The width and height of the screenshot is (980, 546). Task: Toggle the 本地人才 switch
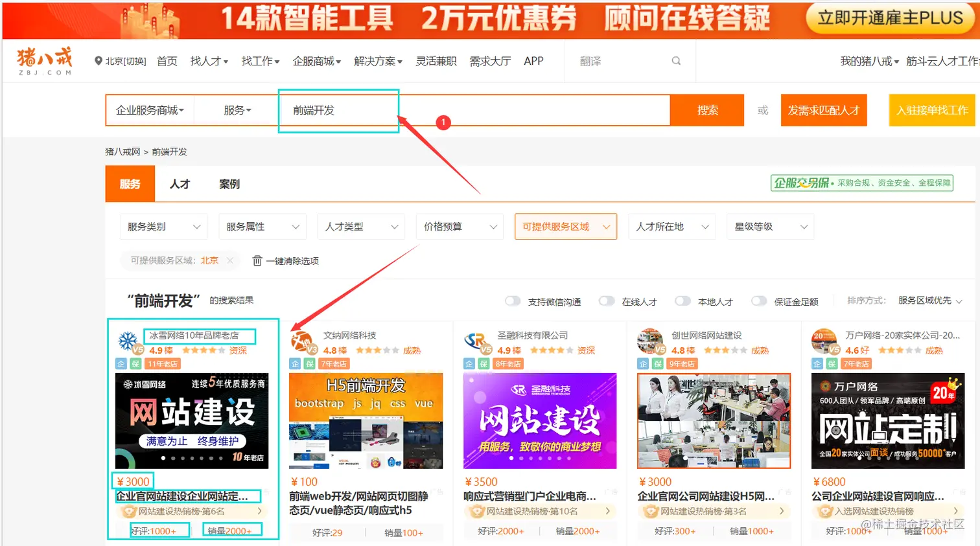[682, 301]
